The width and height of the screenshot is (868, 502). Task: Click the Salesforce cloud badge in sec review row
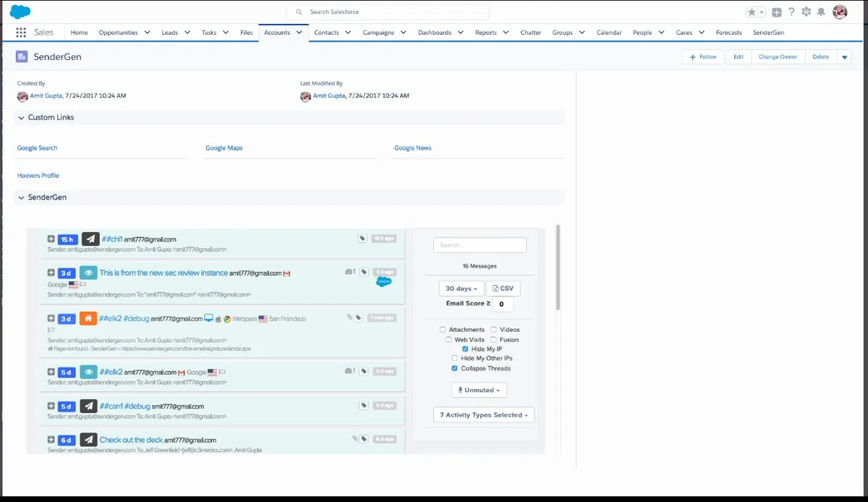coord(384,282)
